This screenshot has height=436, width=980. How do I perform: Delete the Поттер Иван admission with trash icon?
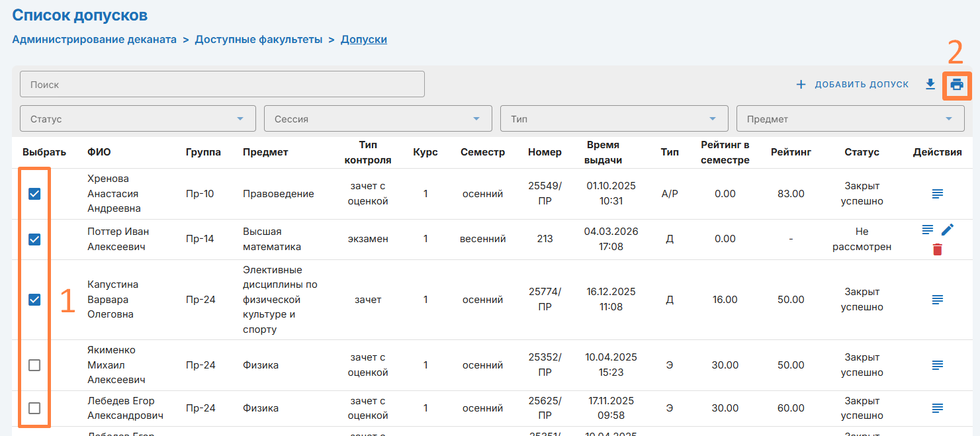pos(937,249)
